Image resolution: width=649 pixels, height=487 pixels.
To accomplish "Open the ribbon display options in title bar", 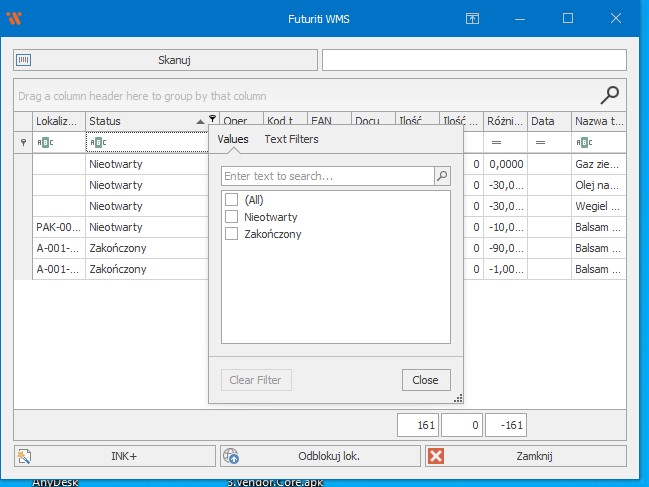I will (x=473, y=18).
